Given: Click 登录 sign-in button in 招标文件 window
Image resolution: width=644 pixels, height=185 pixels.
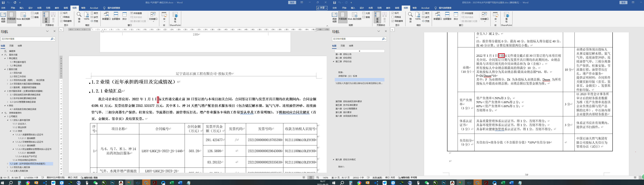Looking at the screenshot, I should 628,2.
